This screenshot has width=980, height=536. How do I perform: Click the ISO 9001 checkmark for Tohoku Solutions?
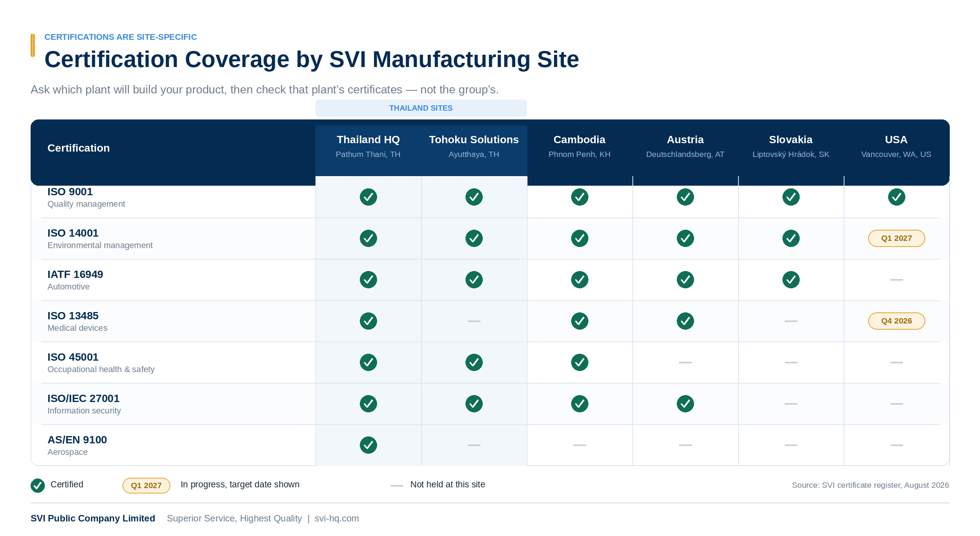tap(474, 197)
